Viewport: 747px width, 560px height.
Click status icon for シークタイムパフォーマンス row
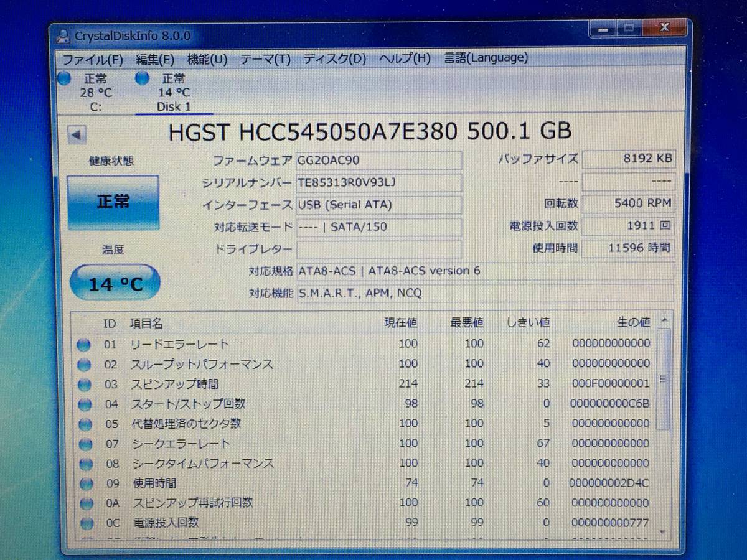[x=86, y=465]
